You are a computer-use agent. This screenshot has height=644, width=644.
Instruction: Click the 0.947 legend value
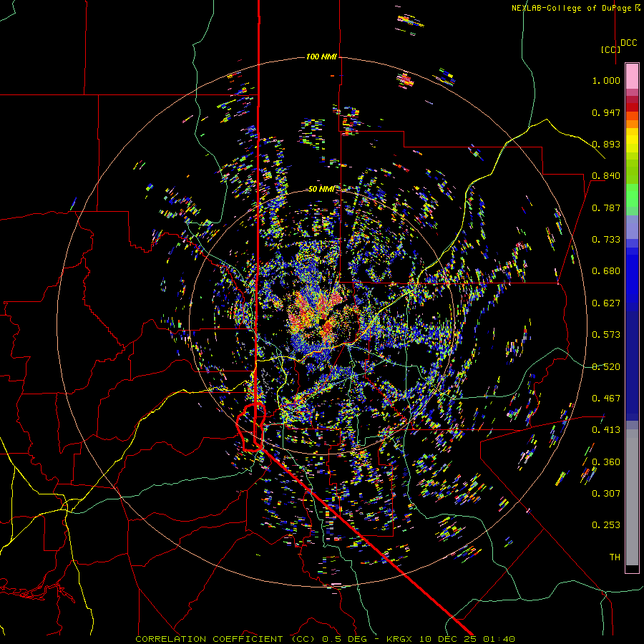(x=606, y=112)
